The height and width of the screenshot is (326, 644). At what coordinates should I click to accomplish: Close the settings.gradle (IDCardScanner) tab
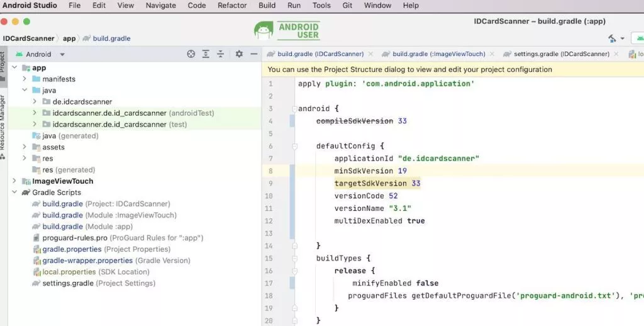tap(616, 54)
